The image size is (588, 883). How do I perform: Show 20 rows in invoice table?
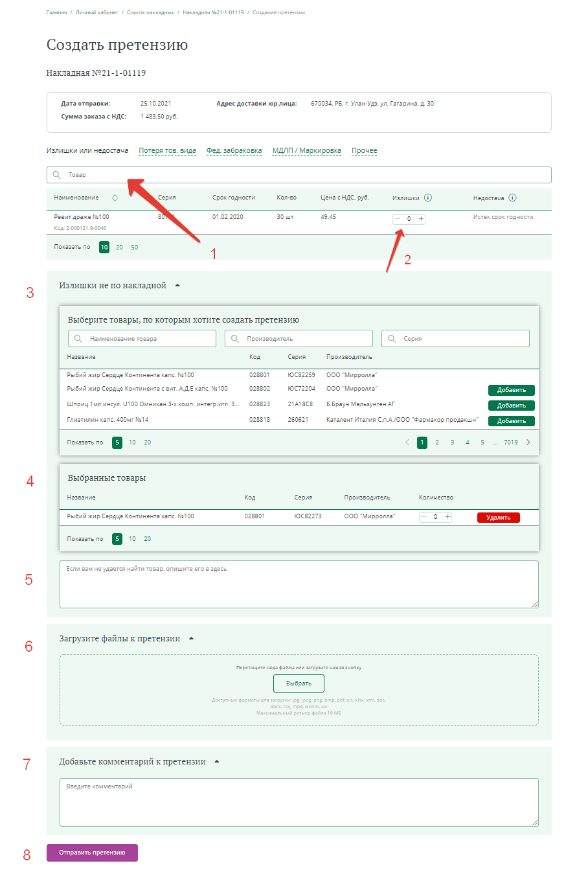[x=119, y=247]
